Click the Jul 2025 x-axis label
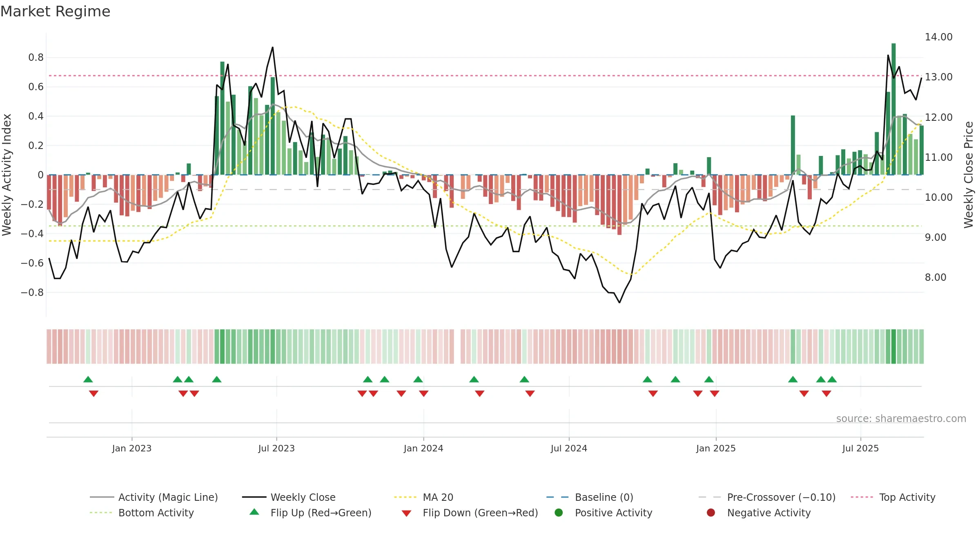Image resolution: width=980 pixels, height=551 pixels. point(860,448)
